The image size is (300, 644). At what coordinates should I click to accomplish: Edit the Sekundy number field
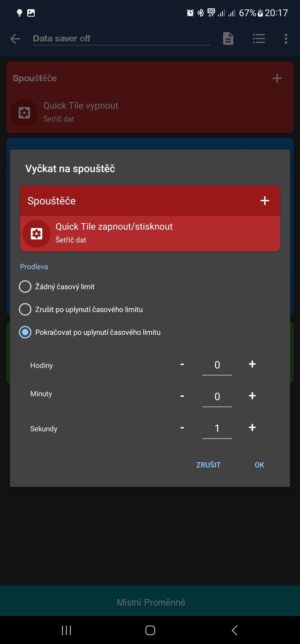click(x=217, y=428)
